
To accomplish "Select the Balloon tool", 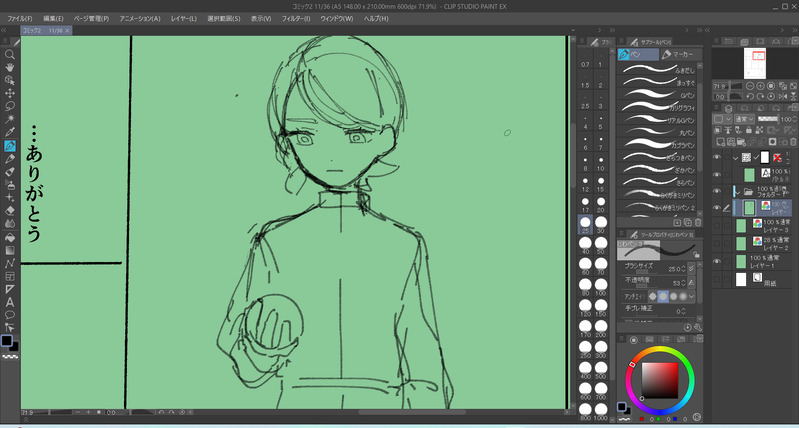I will [10, 315].
